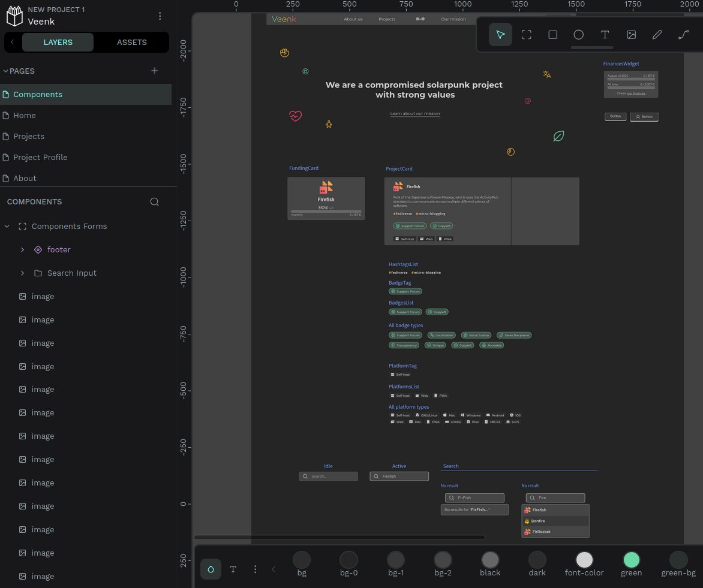Collapse the Pages section chevron
Image resolution: width=703 pixels, height=588 pixels.
(x=6, y=71)
